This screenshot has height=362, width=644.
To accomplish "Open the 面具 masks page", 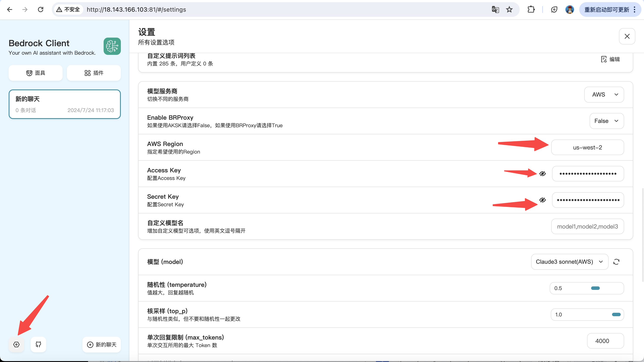I will [35, 73].
